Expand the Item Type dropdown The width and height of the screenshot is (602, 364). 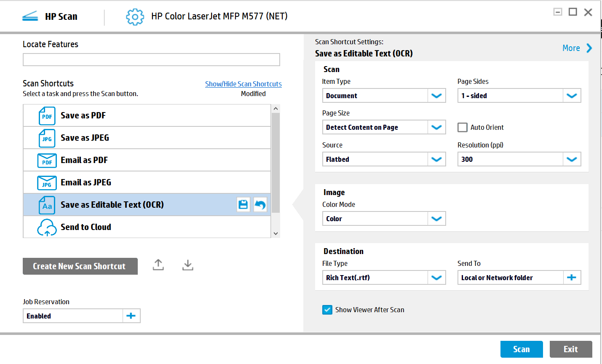(436, 96)
